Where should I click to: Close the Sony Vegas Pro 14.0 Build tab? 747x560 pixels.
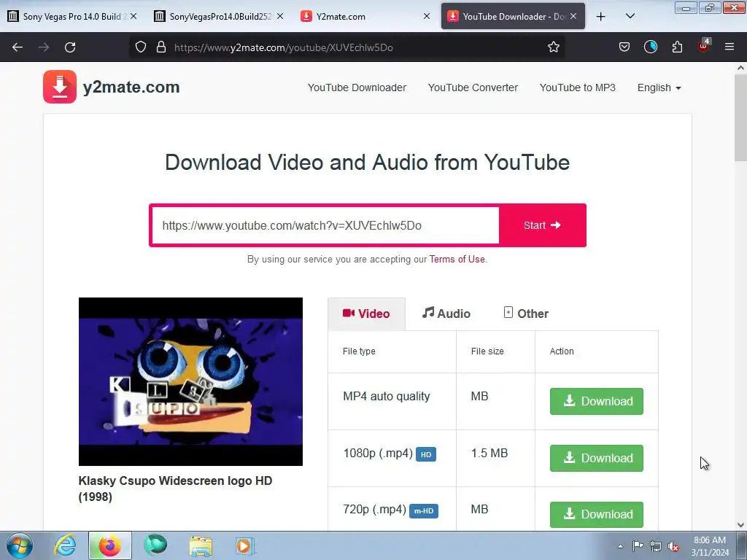tap(133, 16)
